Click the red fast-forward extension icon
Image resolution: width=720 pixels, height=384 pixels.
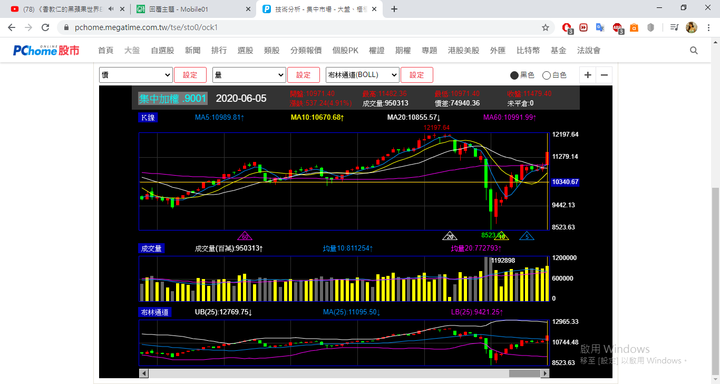[583, 28]
